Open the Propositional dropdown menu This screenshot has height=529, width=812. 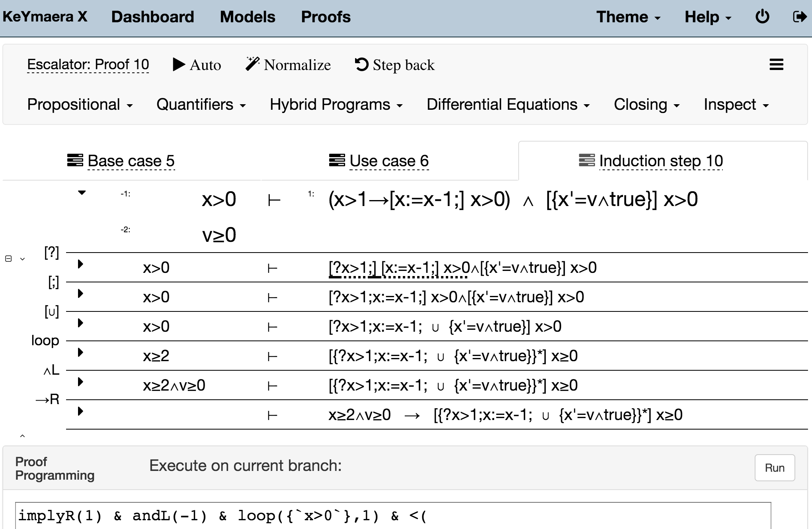click(x=80, y=105)
